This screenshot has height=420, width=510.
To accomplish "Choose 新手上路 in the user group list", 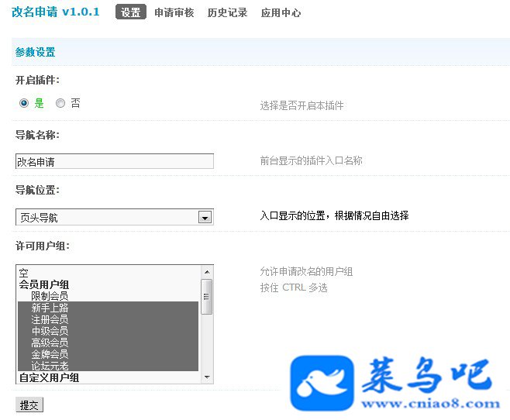I will pyautogui.click(x=108, y=307).
